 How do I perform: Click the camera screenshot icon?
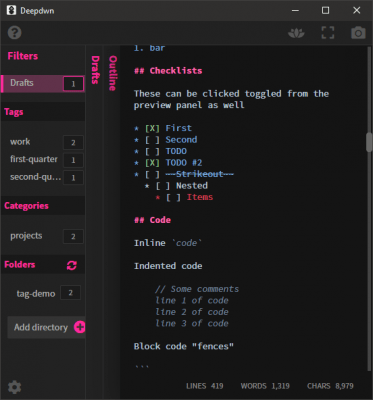[x=358, y=33]
